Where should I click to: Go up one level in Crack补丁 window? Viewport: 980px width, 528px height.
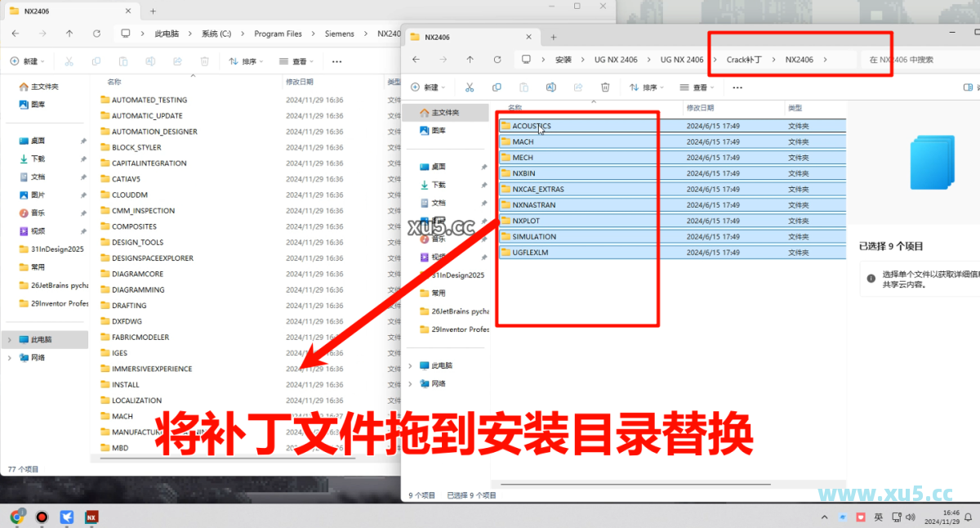click(x=470, y=60)
